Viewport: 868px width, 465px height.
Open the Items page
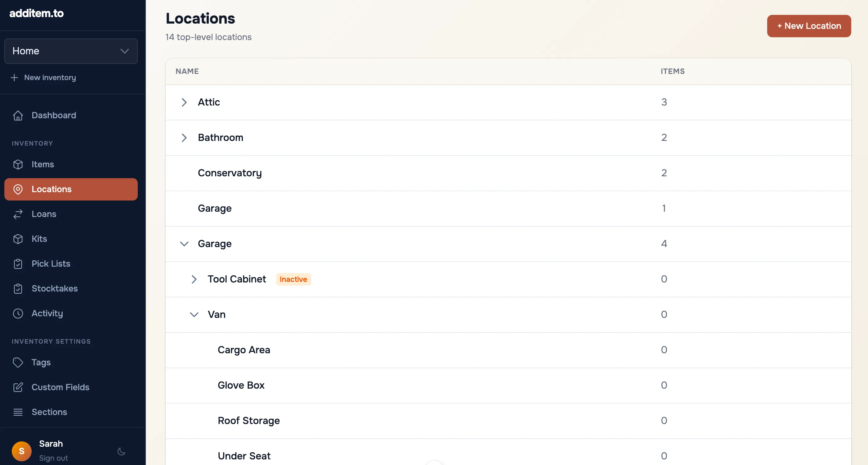point(71,164)
